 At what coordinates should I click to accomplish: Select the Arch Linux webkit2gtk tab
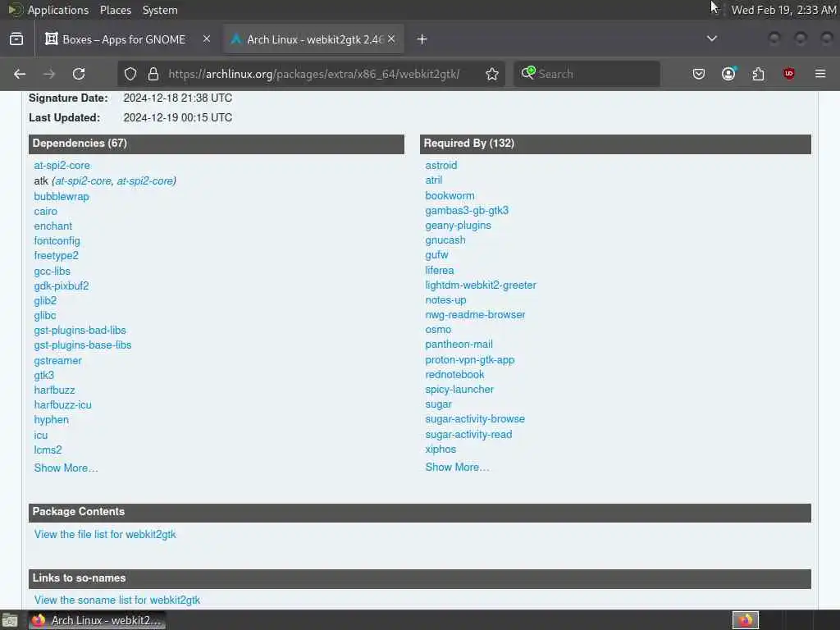(x=314, y=39)
